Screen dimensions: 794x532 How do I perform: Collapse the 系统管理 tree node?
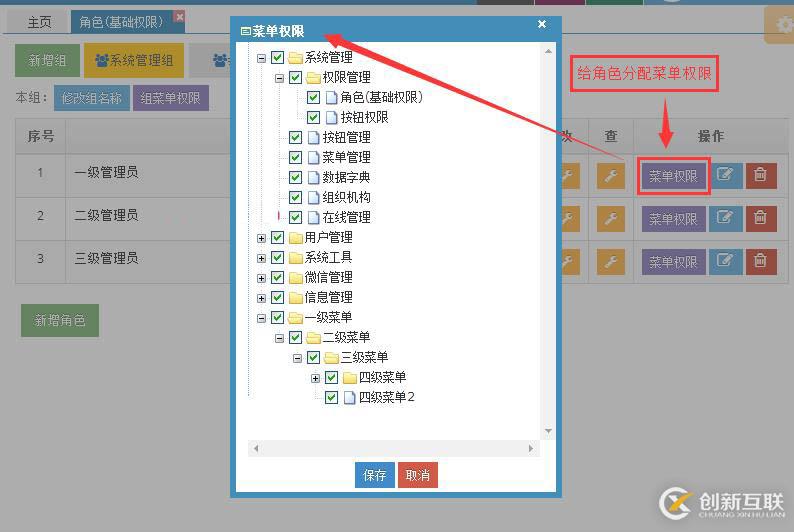coord(261,58)
